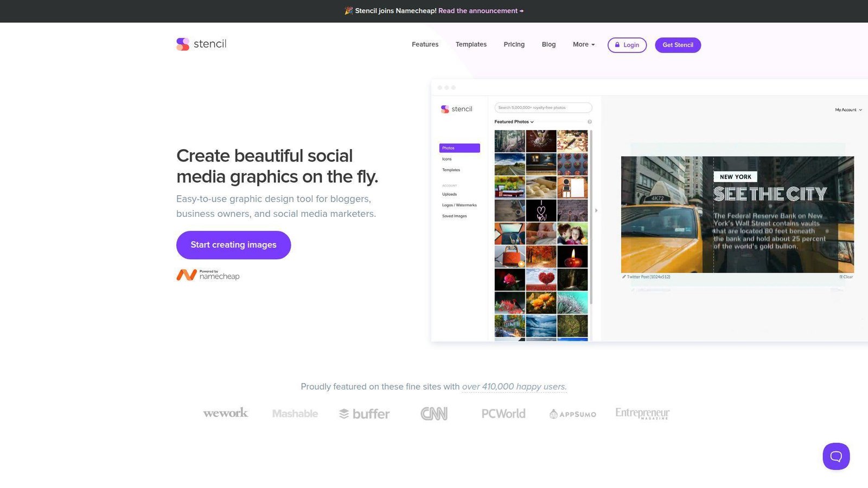The width and height of the screenshot is (868, 488).
Task: Collapse the photo panel with the arrow handle
Action: (x=596, y=210)
